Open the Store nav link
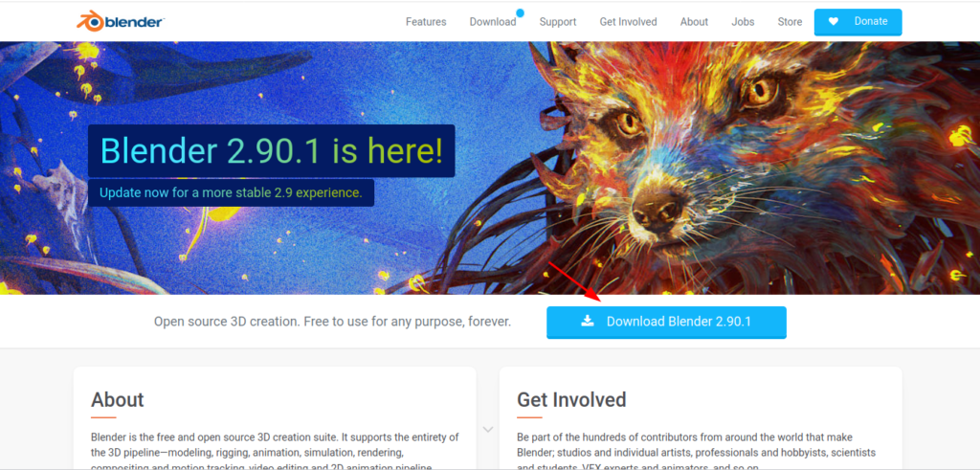This screenshot has width=980, height=470. pyautogui.click(x=790, y=22)
